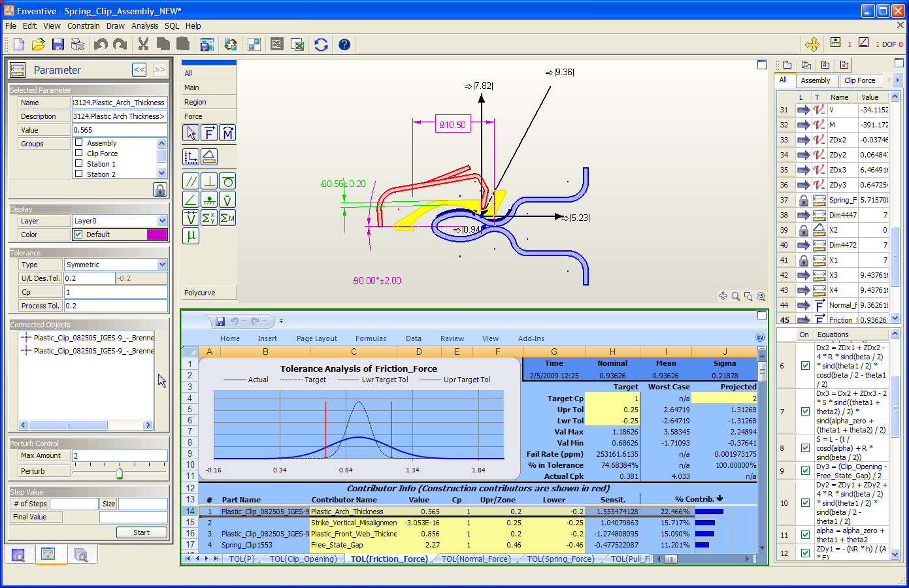Select the friction (μ) constraint tool

coord(191,236)
